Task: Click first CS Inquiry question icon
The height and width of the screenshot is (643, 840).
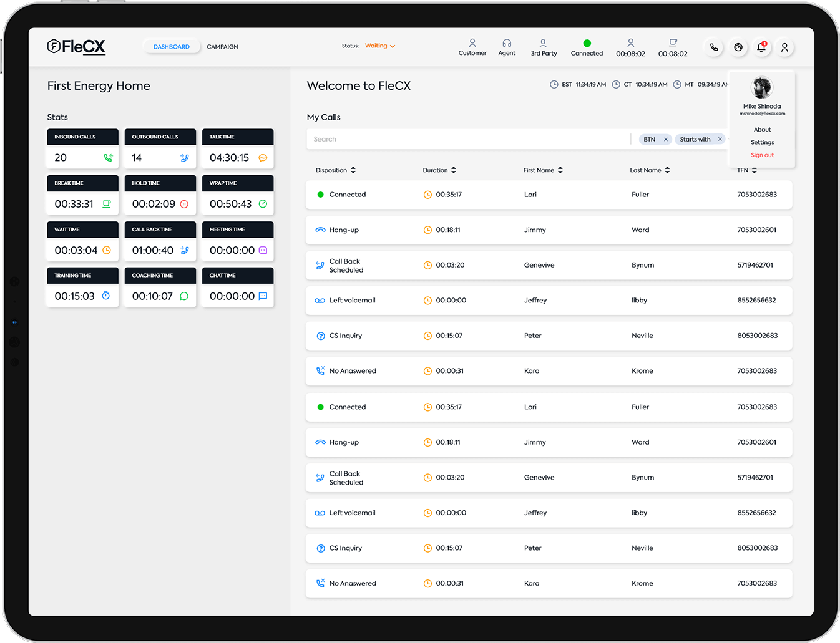Action: pos(321,336)
